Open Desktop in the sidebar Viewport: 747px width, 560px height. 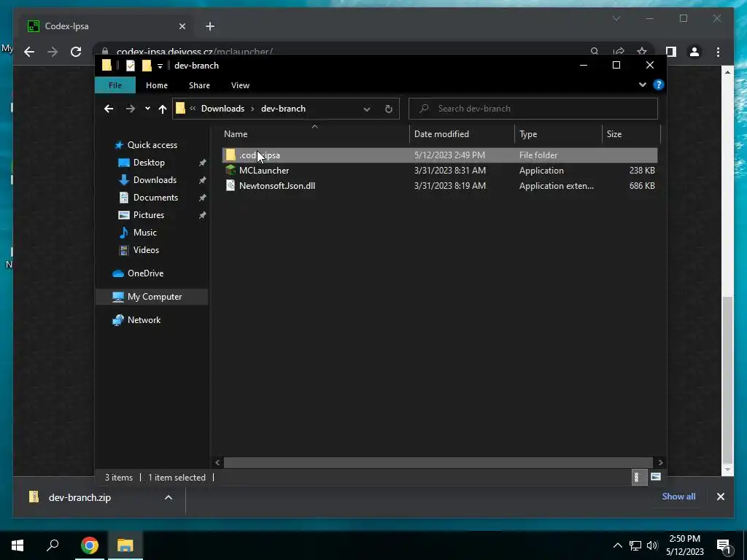(149, 163)
